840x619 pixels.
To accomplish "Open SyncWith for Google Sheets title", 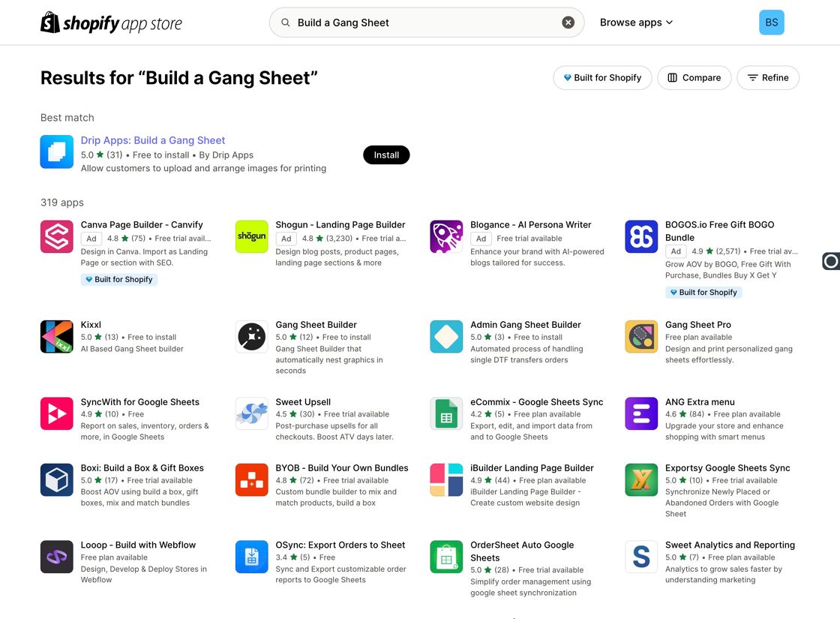I will [x=139, y=402].
